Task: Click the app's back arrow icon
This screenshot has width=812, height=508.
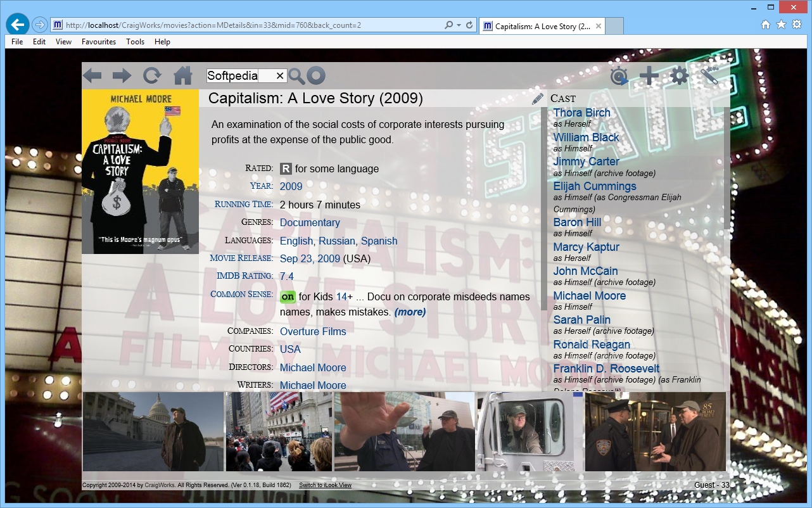Action: [92, 76]
